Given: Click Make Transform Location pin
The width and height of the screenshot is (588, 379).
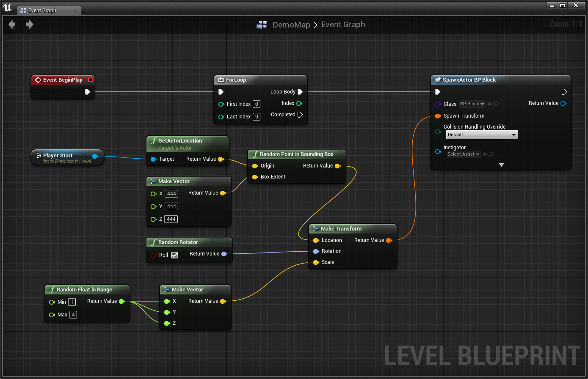Looking at the screenshot, I should [x=316, y=240].
